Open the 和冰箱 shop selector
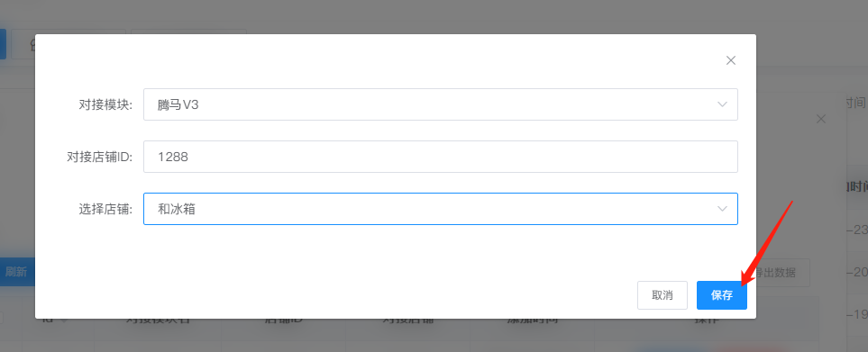Viewport: 868px width, 352px height. (x=440, y=209)
